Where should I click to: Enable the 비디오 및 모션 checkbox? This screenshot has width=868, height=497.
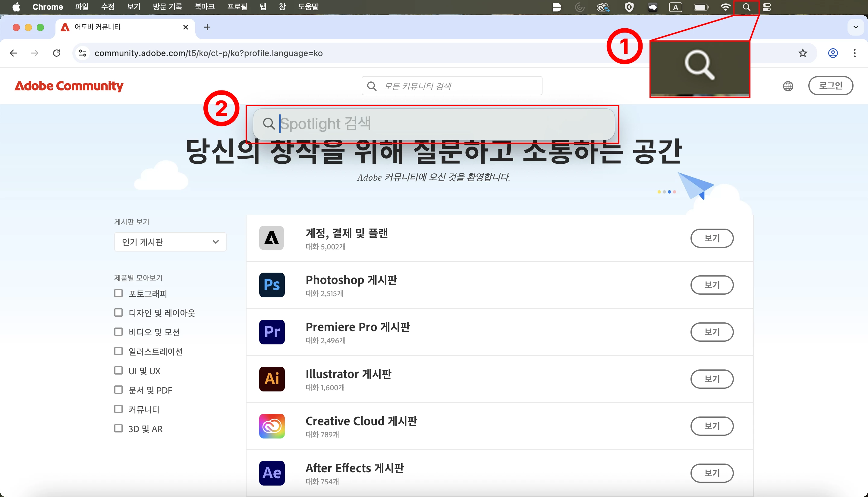[118, 332]
